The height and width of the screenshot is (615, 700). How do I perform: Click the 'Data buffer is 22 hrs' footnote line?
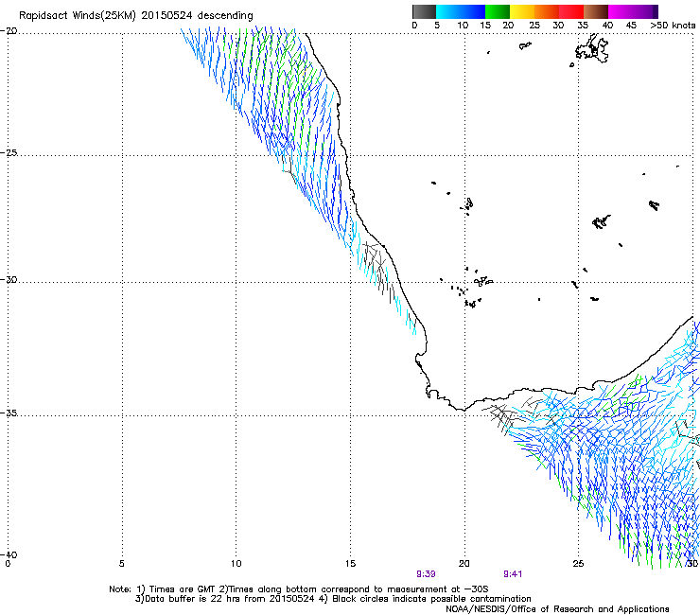[x=333, y=599]
